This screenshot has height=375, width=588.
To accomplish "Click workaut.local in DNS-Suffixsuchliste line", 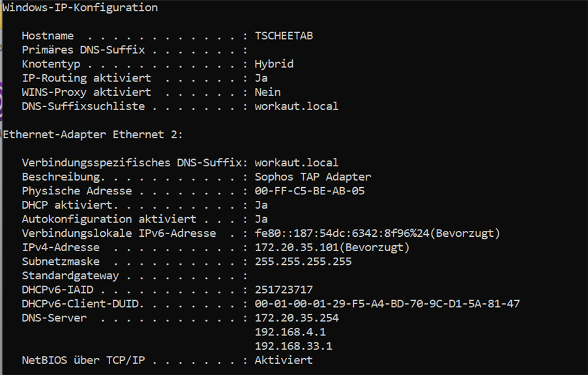I will click(297, 106).
